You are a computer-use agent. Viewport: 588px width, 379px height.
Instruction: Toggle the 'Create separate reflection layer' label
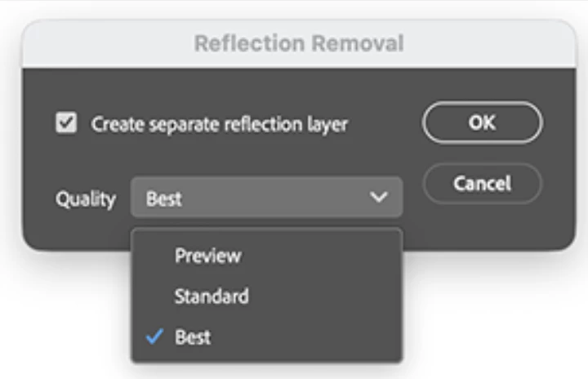pyautogui.click(x=220, y=124)
